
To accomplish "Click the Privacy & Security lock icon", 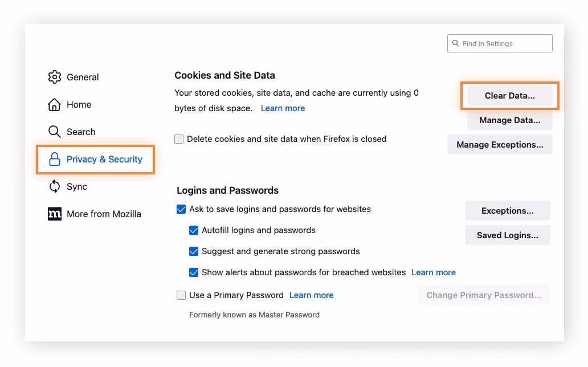I will coord(55,160).
